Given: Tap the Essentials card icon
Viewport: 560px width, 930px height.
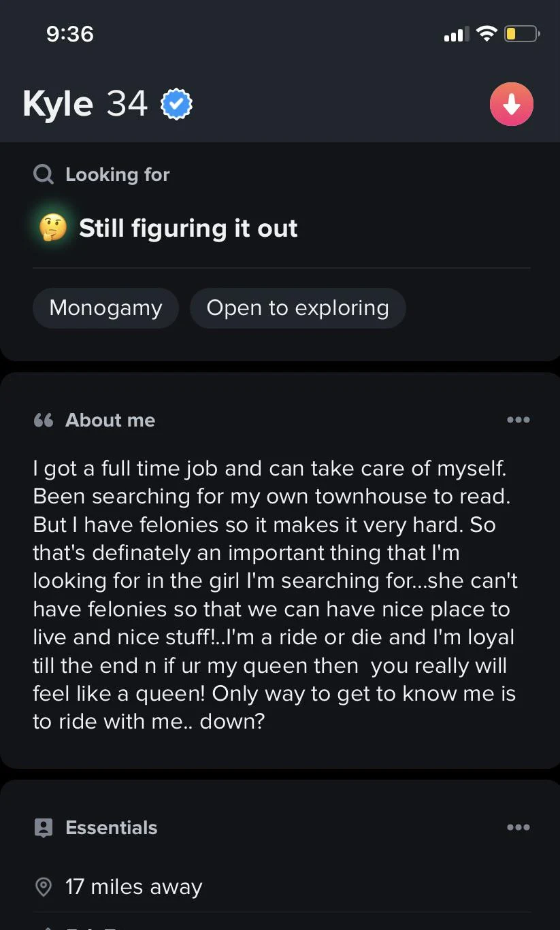Looking at the screenshot, I should coord(43,828).
